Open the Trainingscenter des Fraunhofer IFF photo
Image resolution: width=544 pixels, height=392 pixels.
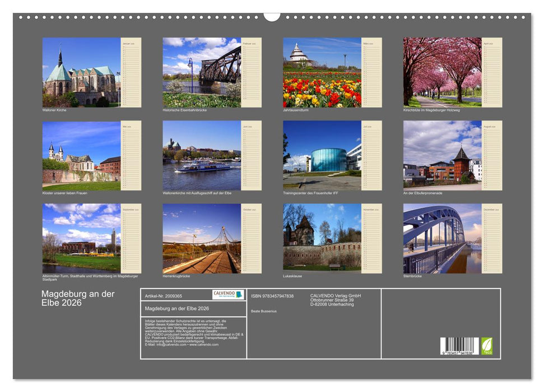[x=322, y=155]
